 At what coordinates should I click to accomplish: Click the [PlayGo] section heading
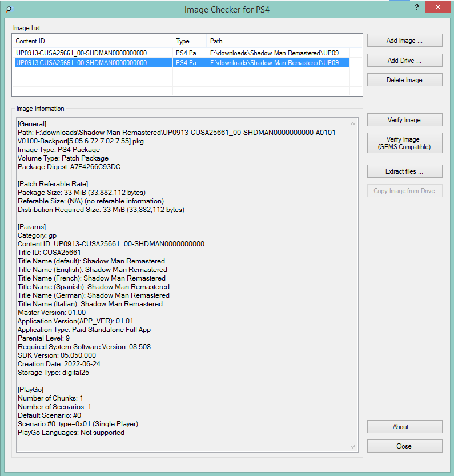30,390
